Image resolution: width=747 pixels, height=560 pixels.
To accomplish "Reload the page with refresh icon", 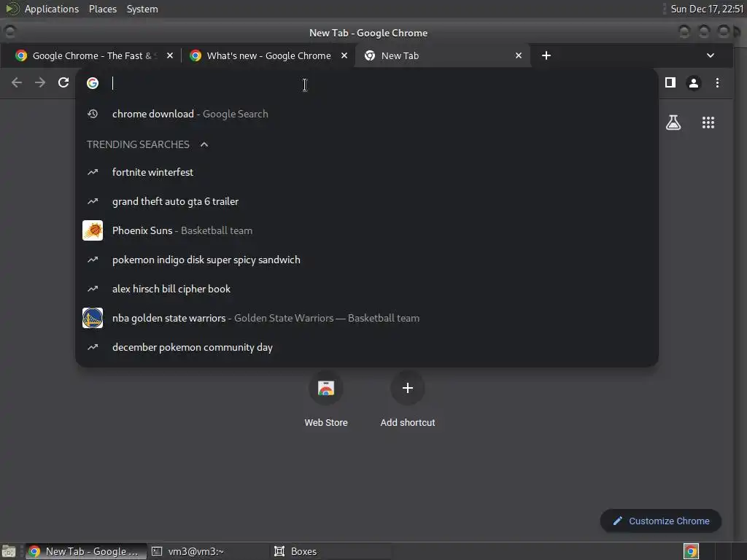I will pos(63,83).
